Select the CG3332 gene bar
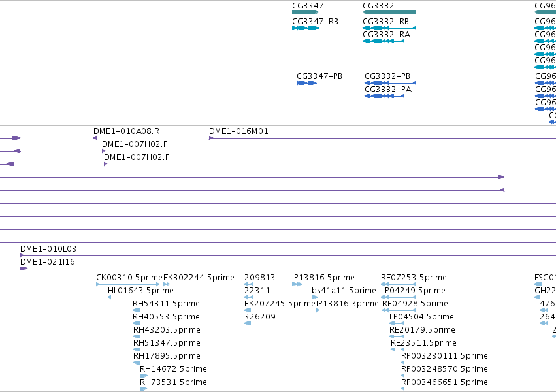556x392 pixels. 389,12
